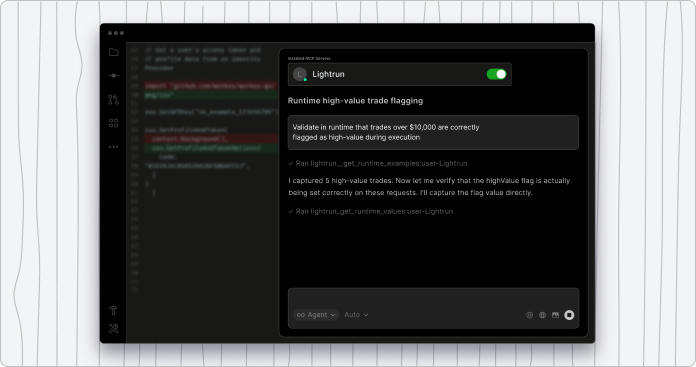Click the globe web icon in chat input
The image size is (696, 367).
[542, 315]
